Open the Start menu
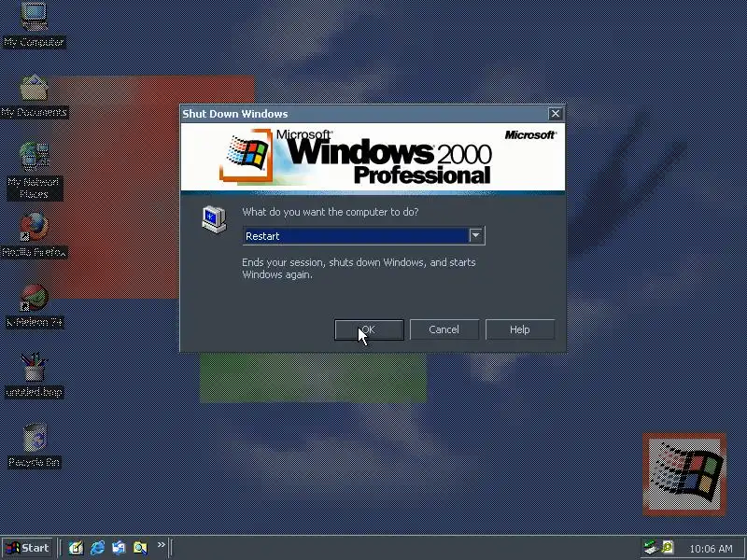The height and width of the screenshot is (560, 747). coord(28,548)
